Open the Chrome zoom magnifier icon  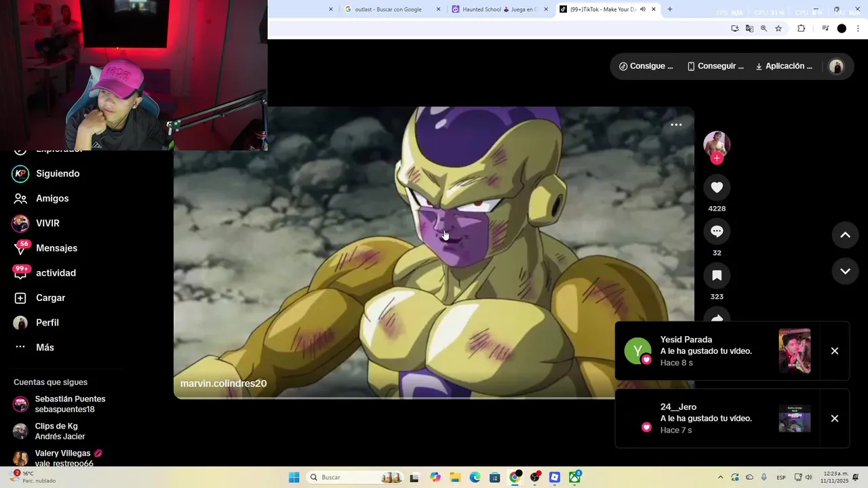tap(764, 28)
